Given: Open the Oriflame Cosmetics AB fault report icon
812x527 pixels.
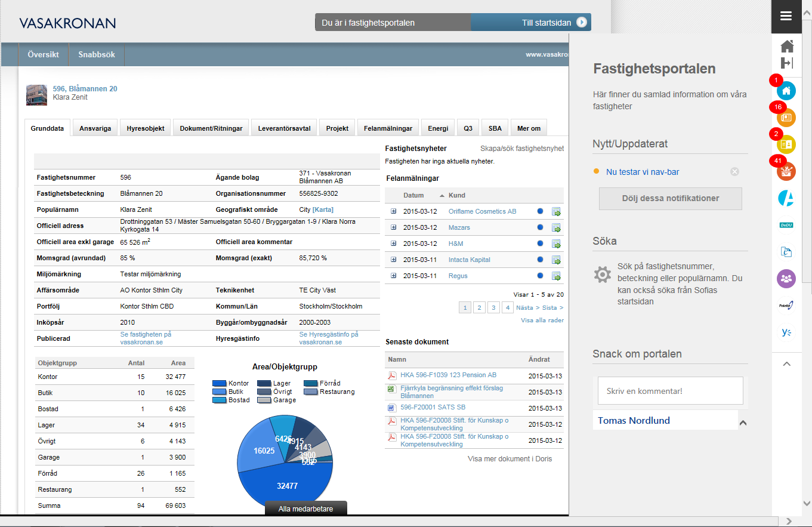Looking at the screenshot, I should pyautogui.click(x=556, y=211).
